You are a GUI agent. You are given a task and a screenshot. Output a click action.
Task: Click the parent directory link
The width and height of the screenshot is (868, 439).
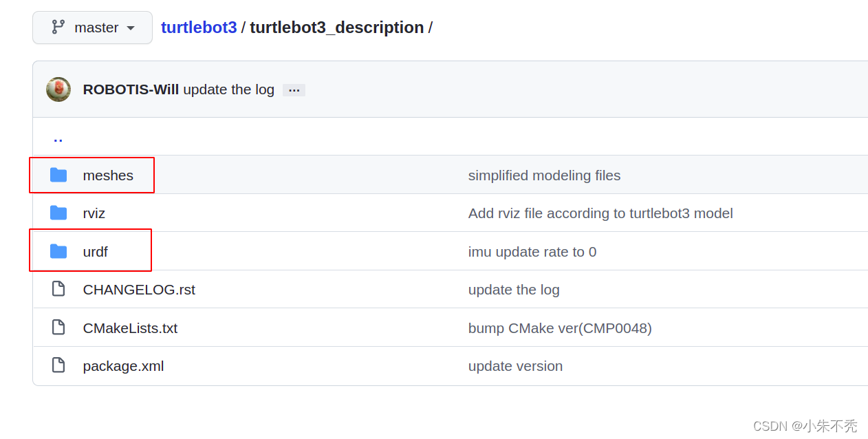coord(58,137)
